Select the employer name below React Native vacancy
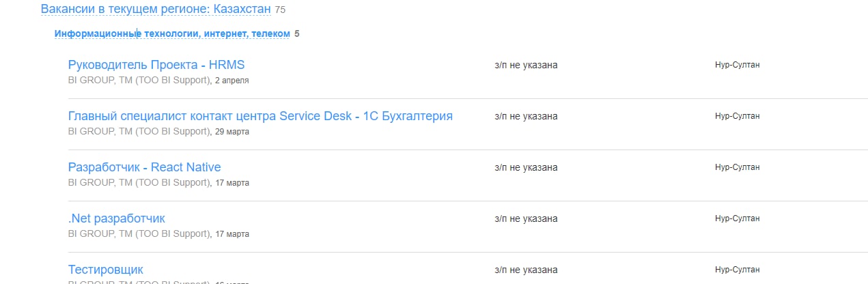This screenshot has height=284, width=868. click(x=139, y=183)
